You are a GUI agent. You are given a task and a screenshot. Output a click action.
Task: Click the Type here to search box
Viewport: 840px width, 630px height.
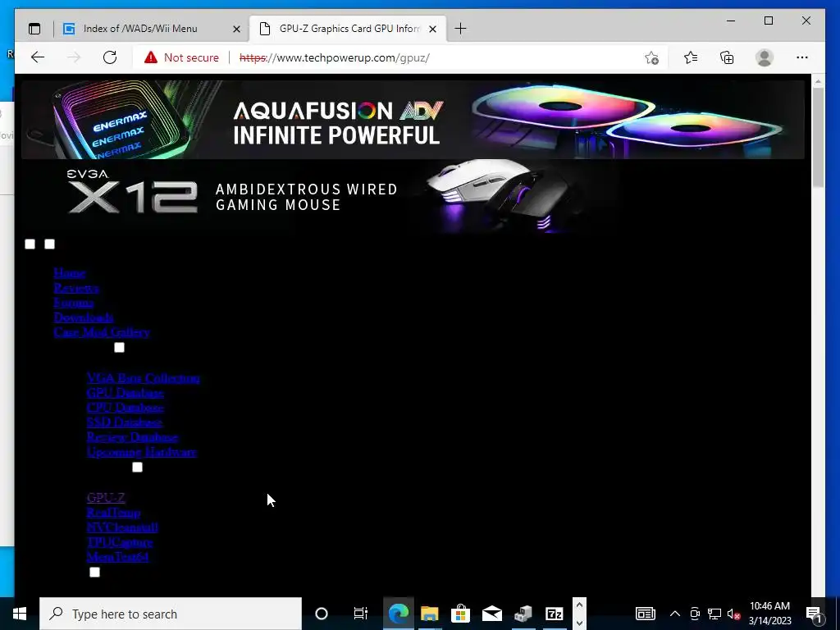point(171,614)
